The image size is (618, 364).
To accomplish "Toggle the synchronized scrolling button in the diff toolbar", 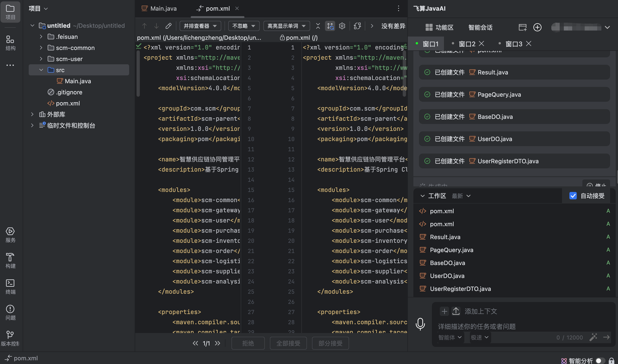I will pos(330,26).
